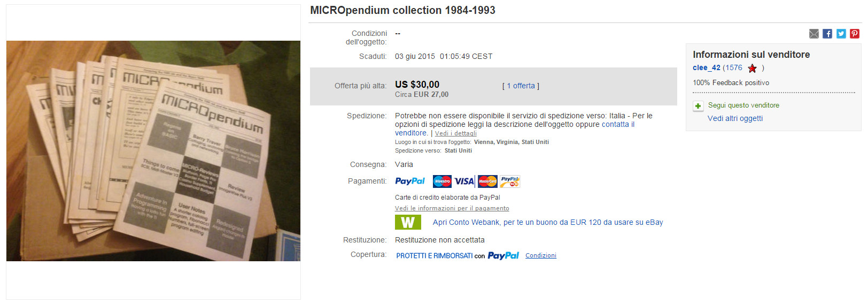The width and height of the screenshot is (868, 303).
Task: Click the email share icon
Action: [x=813, y=34]
